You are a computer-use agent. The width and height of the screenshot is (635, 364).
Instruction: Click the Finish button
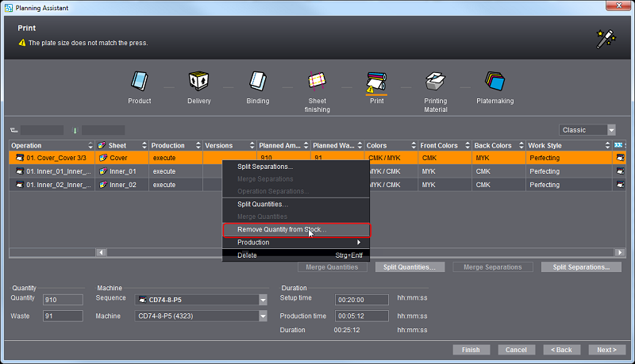[x=471, y=350]
